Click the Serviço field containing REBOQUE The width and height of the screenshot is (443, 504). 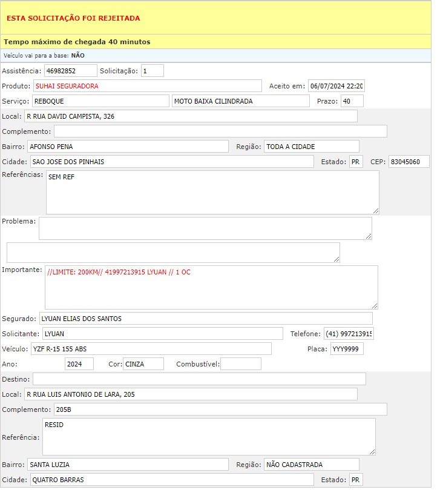pyautogui.click(x=100, y=101)
